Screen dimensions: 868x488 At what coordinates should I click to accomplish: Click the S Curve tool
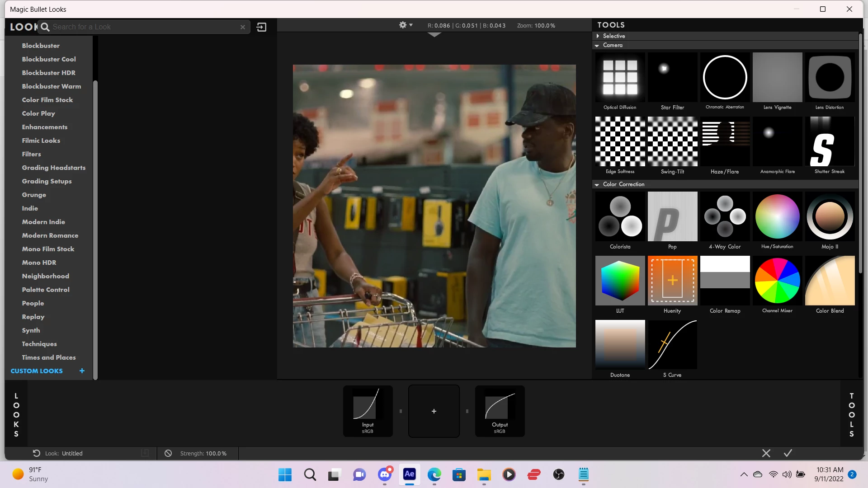pos(672,345)
